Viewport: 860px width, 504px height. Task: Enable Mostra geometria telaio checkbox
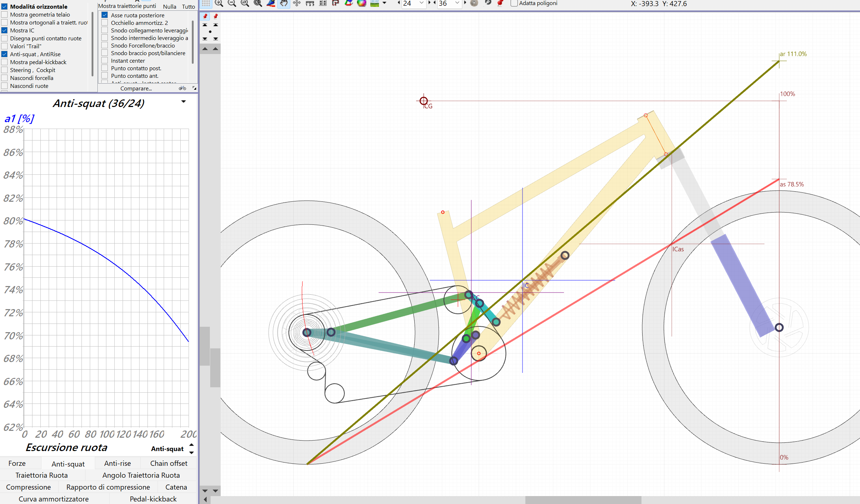[5, 14]
